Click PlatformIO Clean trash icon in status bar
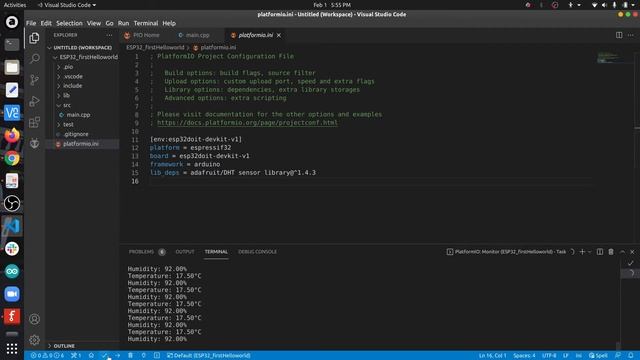The height and width of the screenshot is (360, 640). (x=130, y=356)
